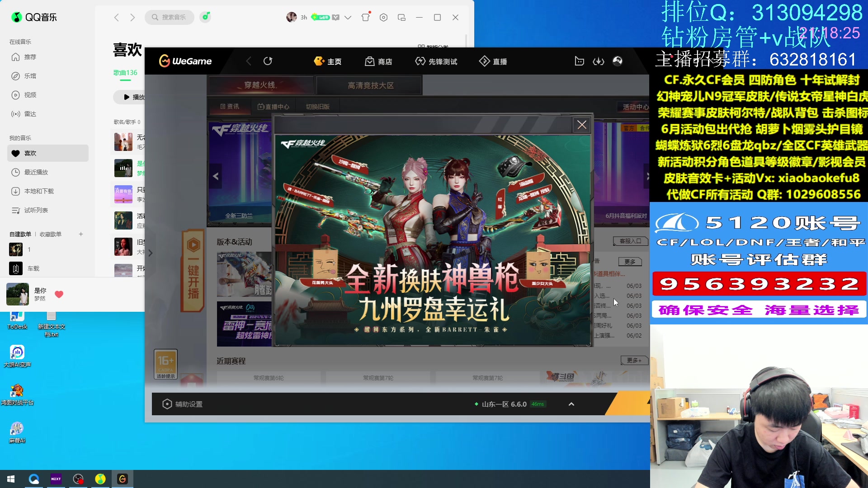The height and width of the screenshot is (488, 868).
Task: Open 推荐 in QQ Music sidebar
Action: click(x=48, y=57)
